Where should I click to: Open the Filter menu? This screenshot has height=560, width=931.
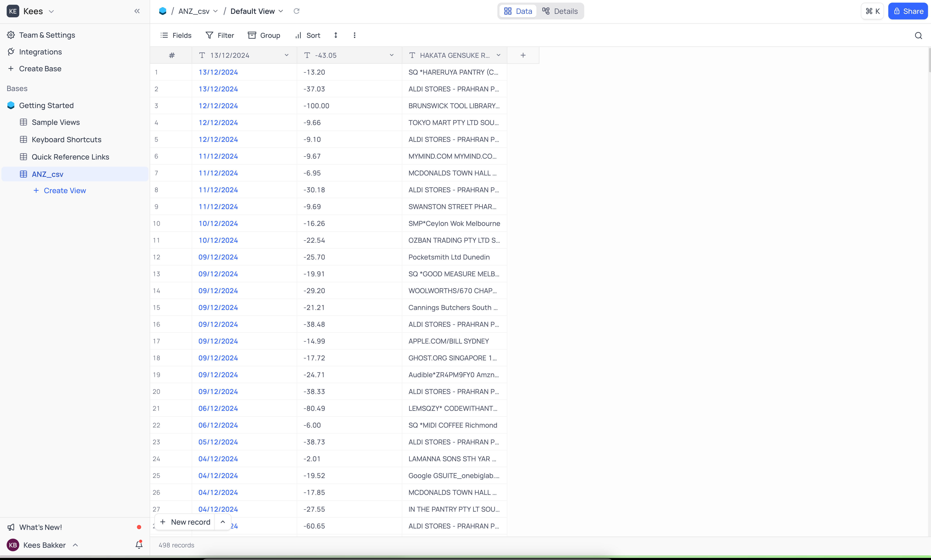[220, 36]
